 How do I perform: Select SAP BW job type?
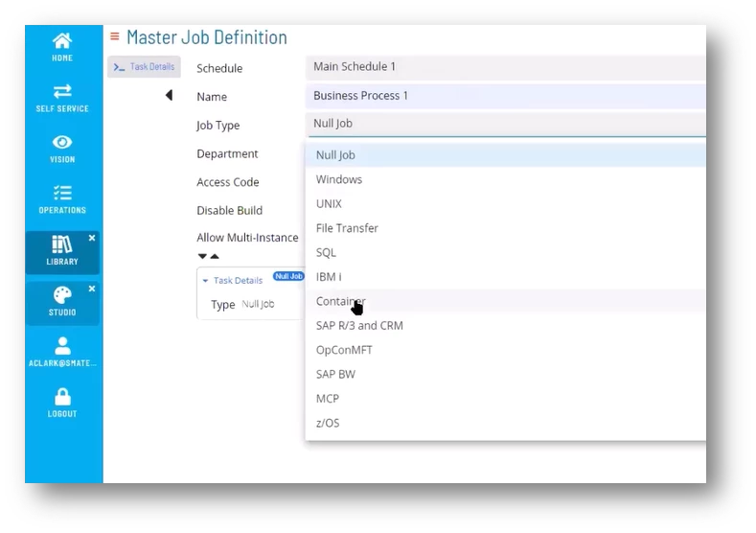(506, 374)
